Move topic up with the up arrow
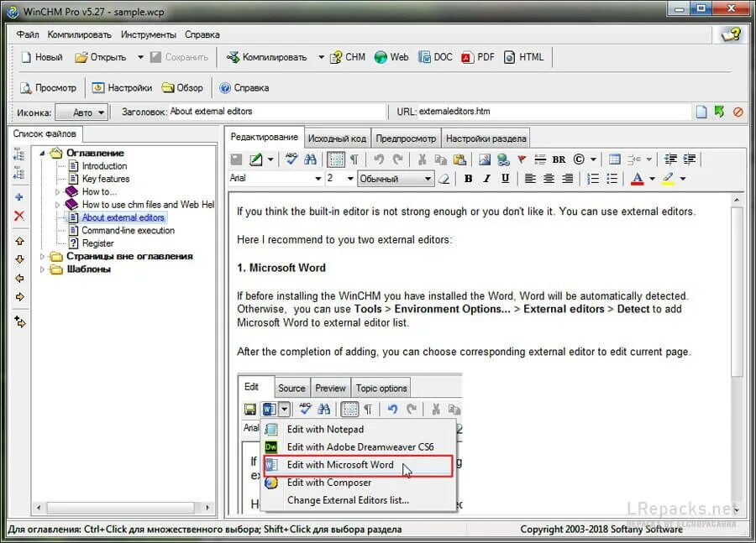Viewport: 756px width, 543px height. (x=20, y=240)
